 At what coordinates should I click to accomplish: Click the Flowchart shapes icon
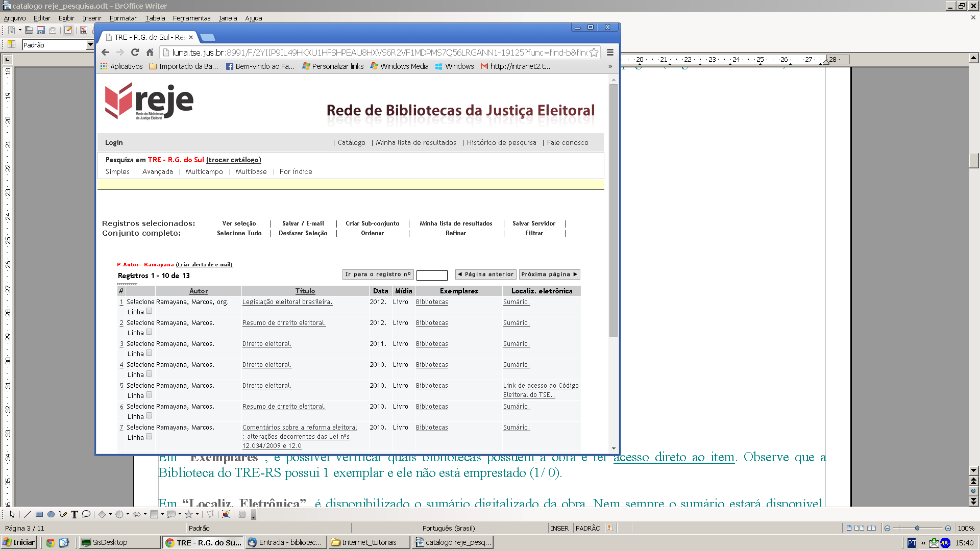(154, 514)
